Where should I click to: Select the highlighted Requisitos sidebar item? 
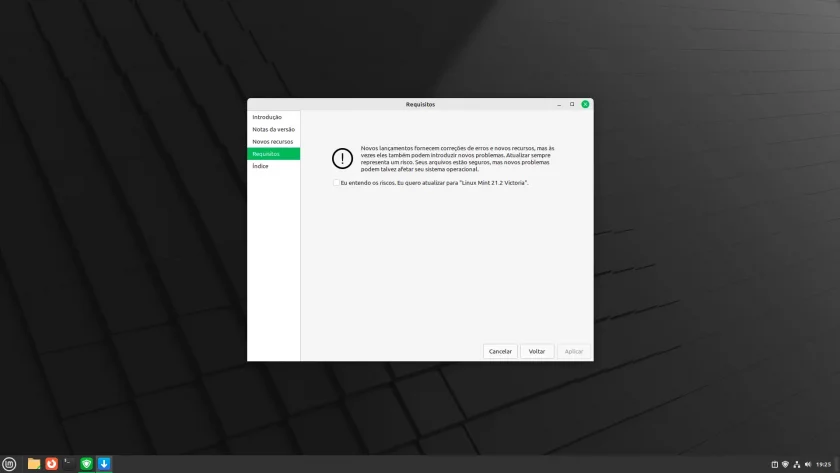pyautogui.click(x=273, y=154)
